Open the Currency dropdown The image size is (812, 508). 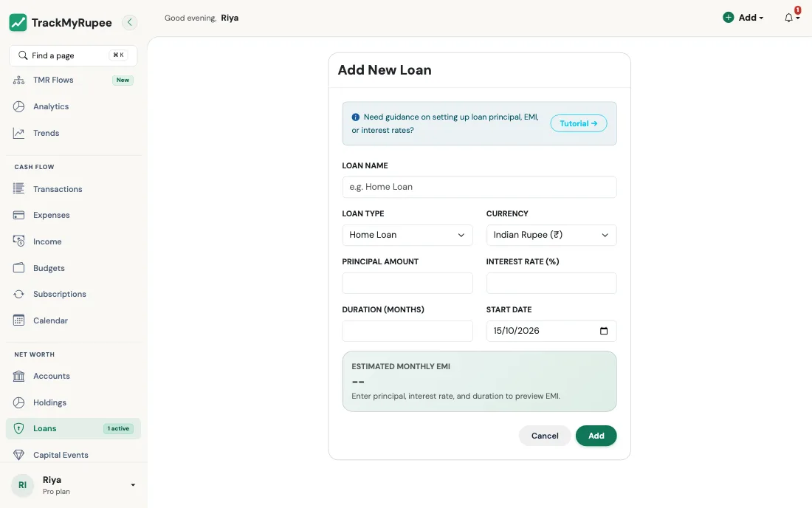(551, 235)
